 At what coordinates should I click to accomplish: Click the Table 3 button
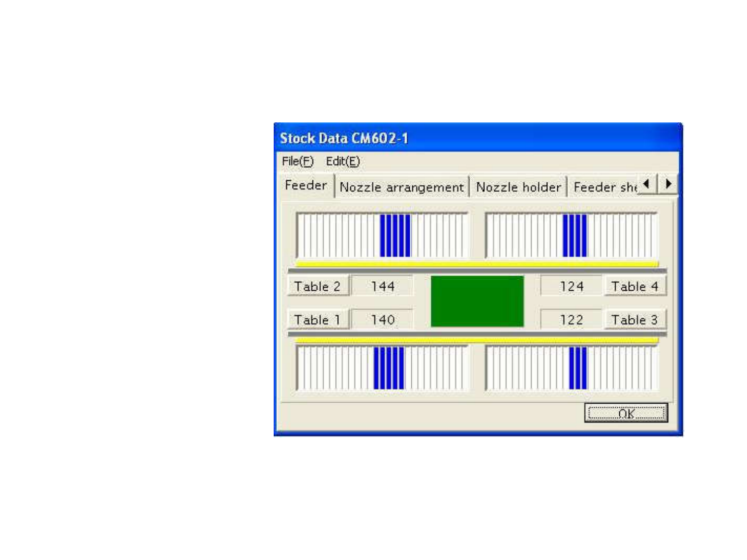click(x=635, y=320)
